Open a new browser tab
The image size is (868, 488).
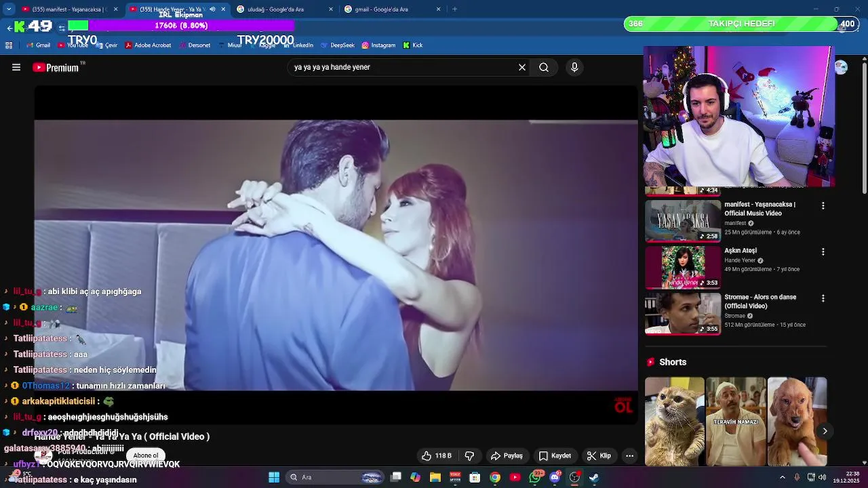[x=454, y=9]
